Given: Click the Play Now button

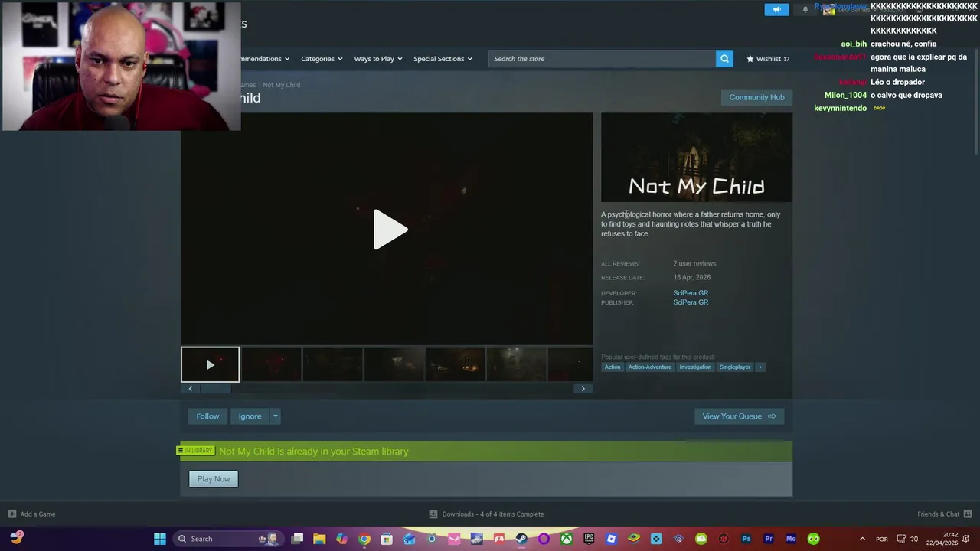Looking at the screenshot, I should [x=214, y=479].
